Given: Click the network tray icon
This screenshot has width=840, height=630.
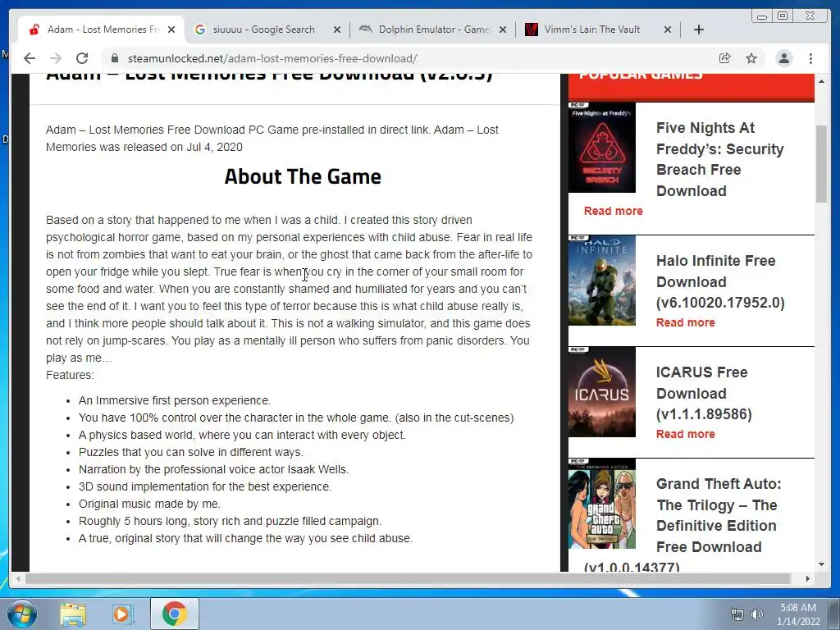Looking at the screenshot, I should [737, 614].
